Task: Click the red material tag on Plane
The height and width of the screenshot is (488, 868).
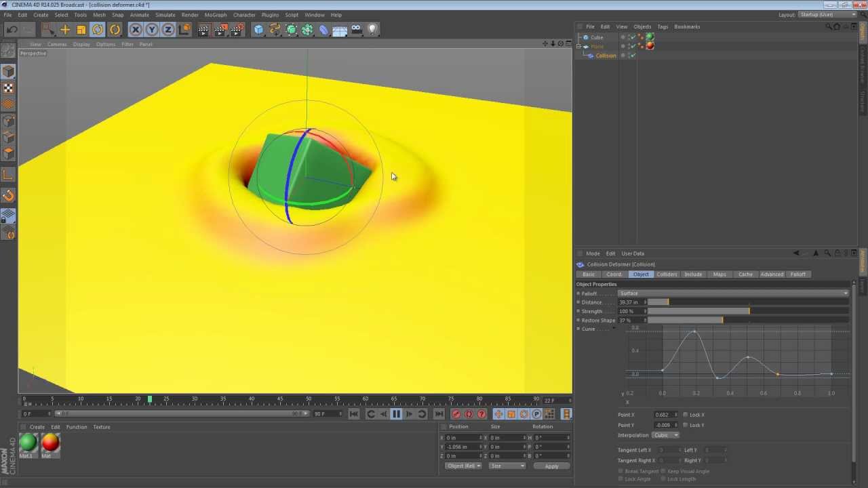Action: pyautogui.click(x=650, y=46)
